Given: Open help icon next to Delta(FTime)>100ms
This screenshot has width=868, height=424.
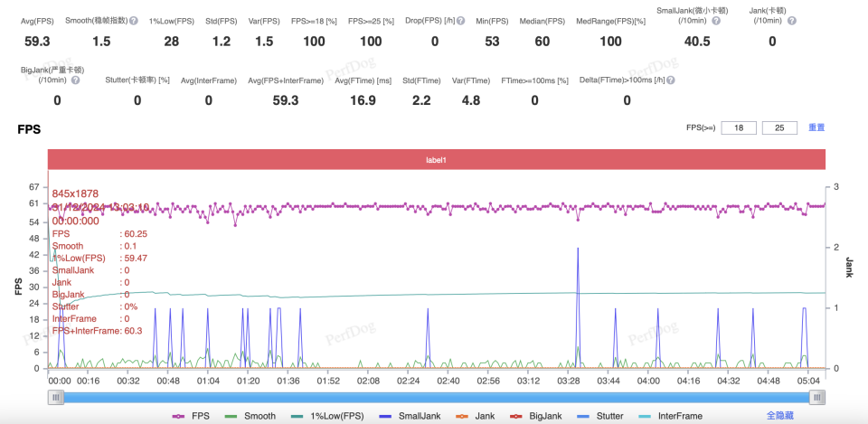Looking at the screenshot, I should (670, 80).
